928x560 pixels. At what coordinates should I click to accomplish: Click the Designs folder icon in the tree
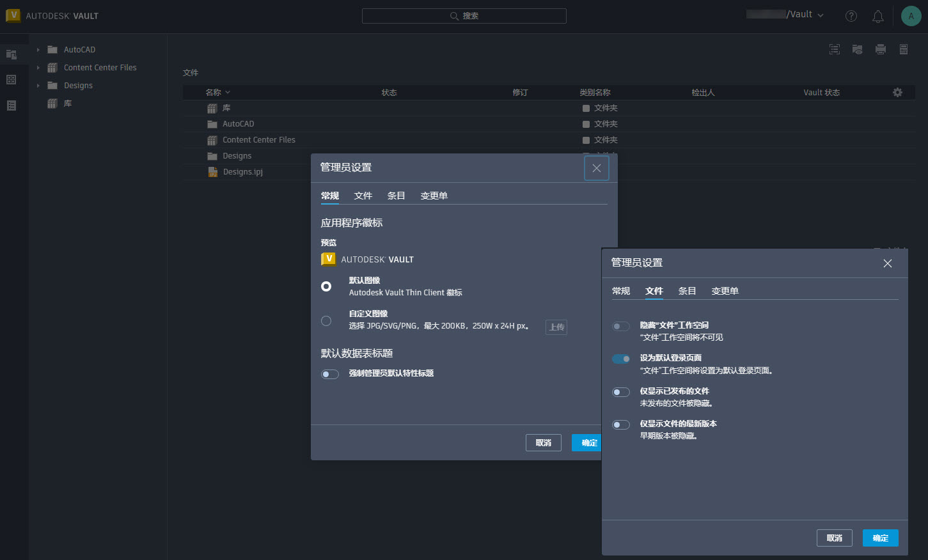pyautogui.click(x=52, y=86)
